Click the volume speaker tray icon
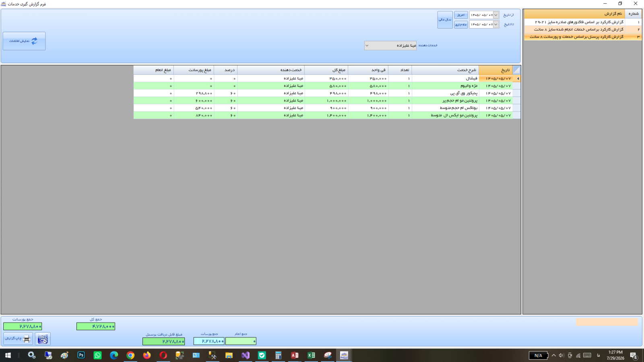 click(x=561, y=355)
